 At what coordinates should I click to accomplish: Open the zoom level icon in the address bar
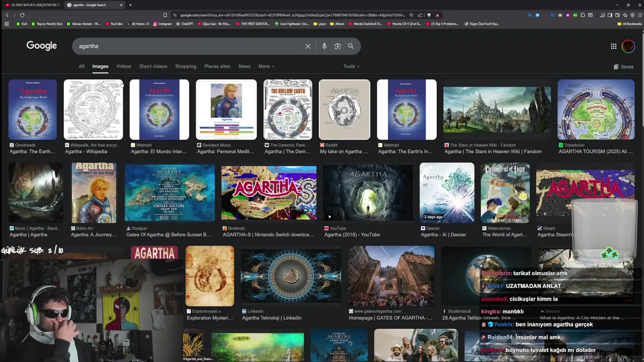tap(412, 15)
